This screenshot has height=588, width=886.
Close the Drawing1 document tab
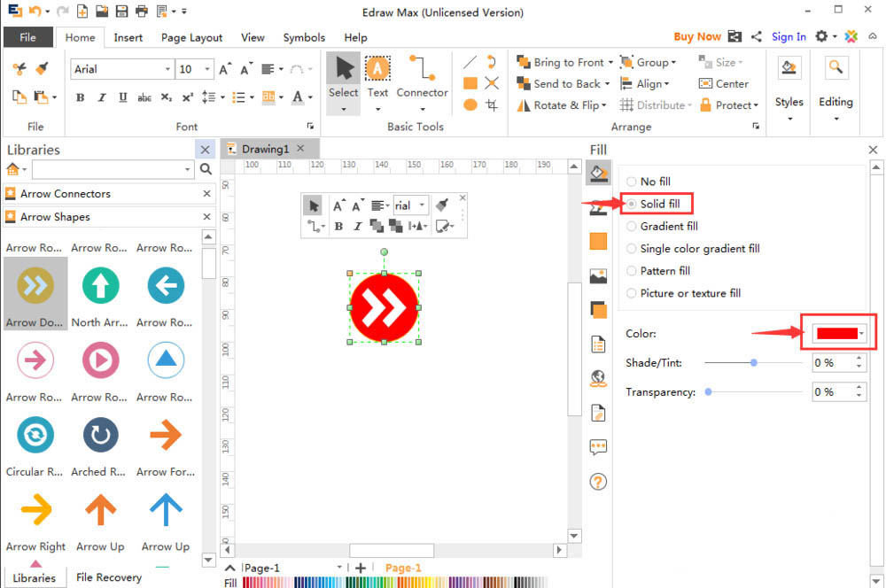pos(300,148)
